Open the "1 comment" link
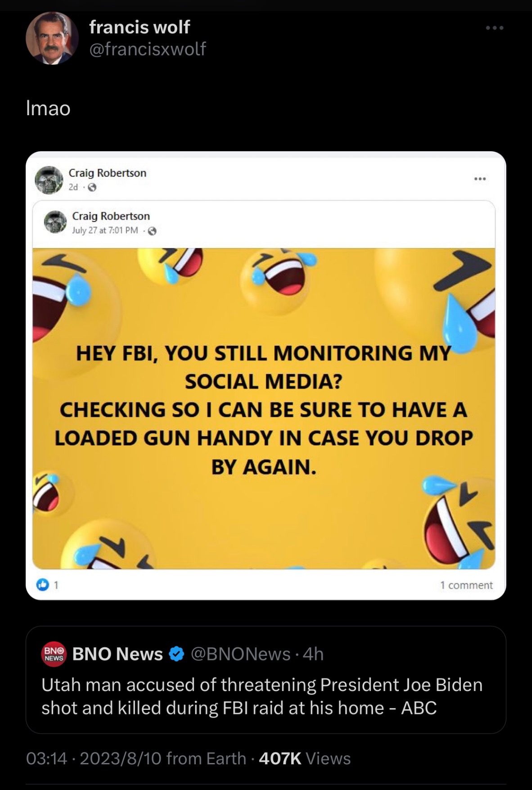The height and width of the screenshot is (790, 532). (x=466, y=585)
